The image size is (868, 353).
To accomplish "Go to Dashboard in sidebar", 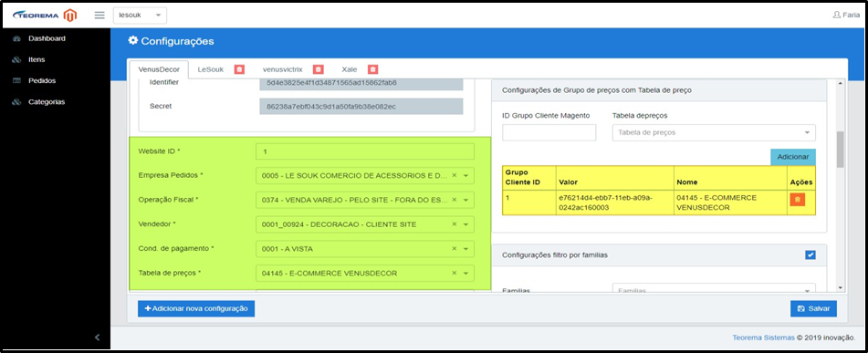I will (47, 38).
